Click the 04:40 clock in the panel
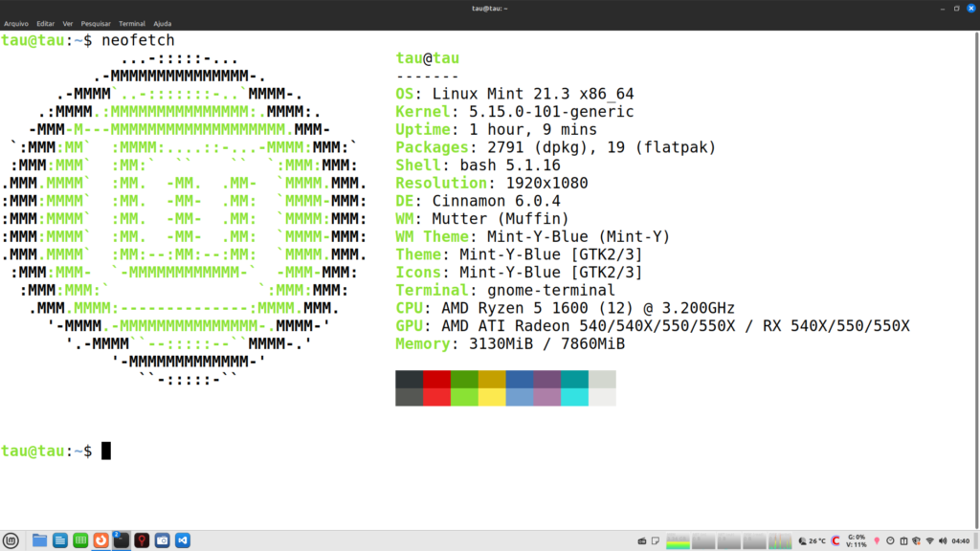Viewport: 980px width, 551px height. click(x=961, y=541)
